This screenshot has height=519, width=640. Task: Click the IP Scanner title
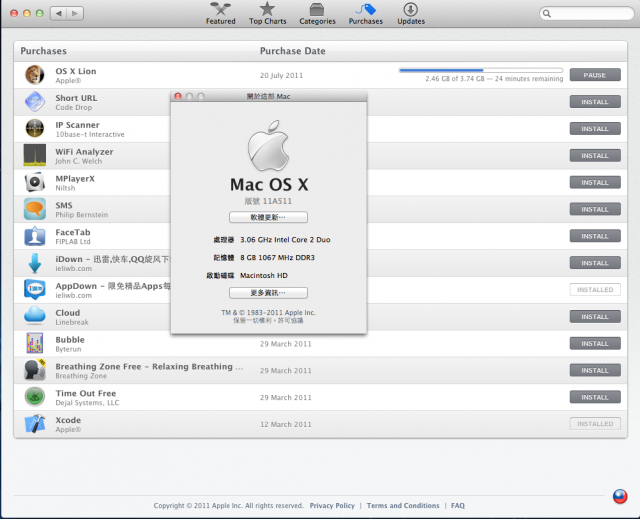78,125
